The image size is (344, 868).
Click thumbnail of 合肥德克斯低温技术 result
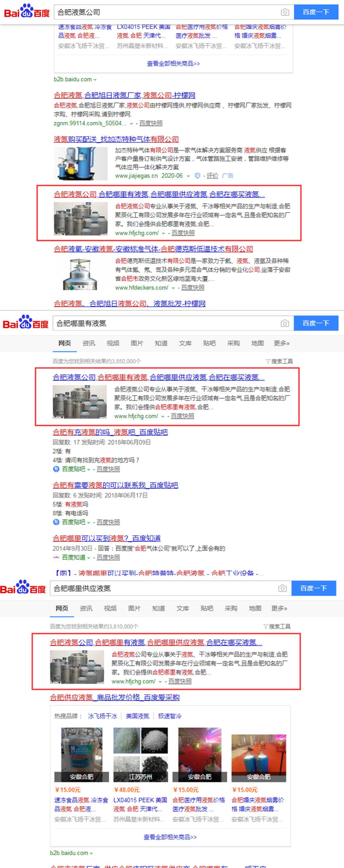pyautogui.click(x=81, y=274)
